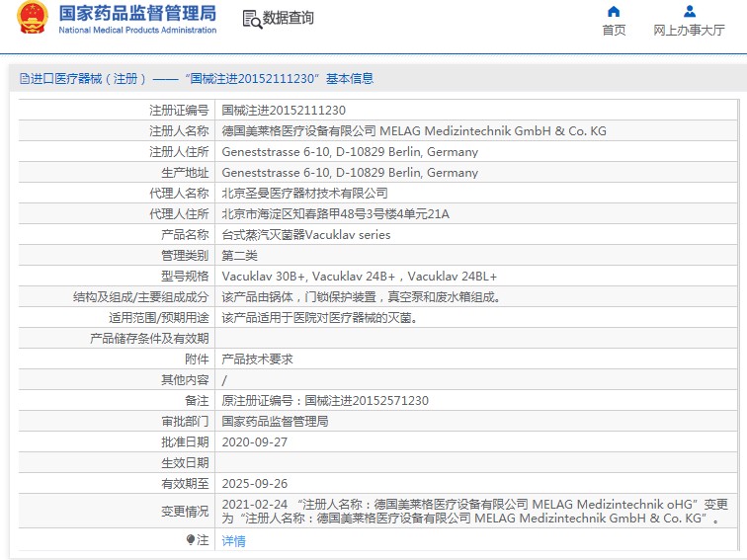Click the person icon above 网上办事大厅
Screen dimensions: 747x560
(x=689, y=12)
